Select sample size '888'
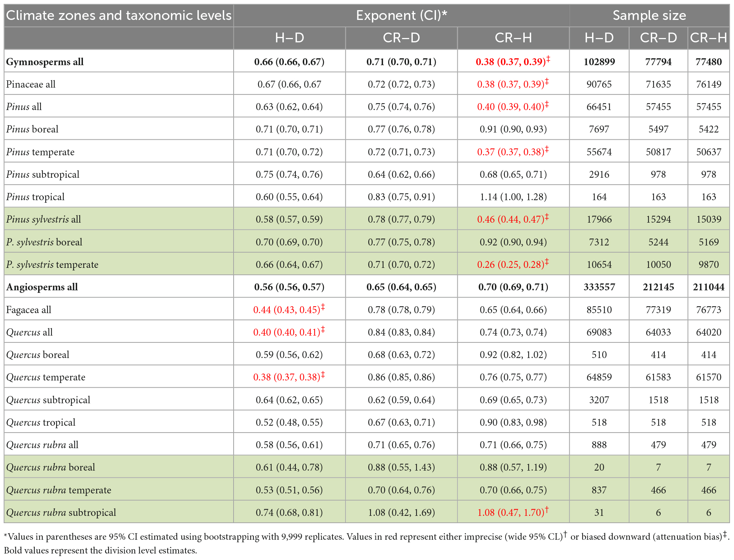734x560 pixels. [599, 445]
